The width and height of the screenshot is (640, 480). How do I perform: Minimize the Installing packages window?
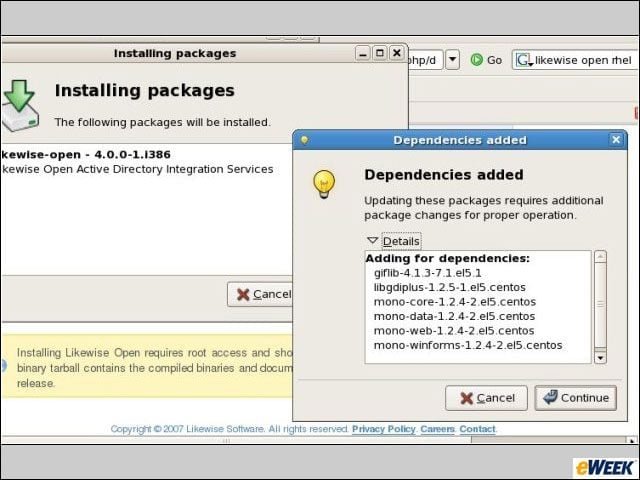(362, 53)
